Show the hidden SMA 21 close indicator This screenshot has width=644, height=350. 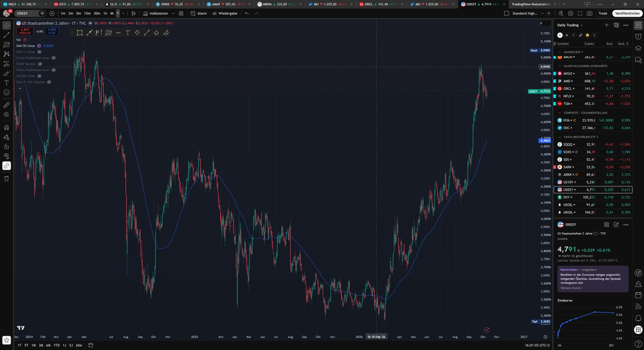point(39,52)
